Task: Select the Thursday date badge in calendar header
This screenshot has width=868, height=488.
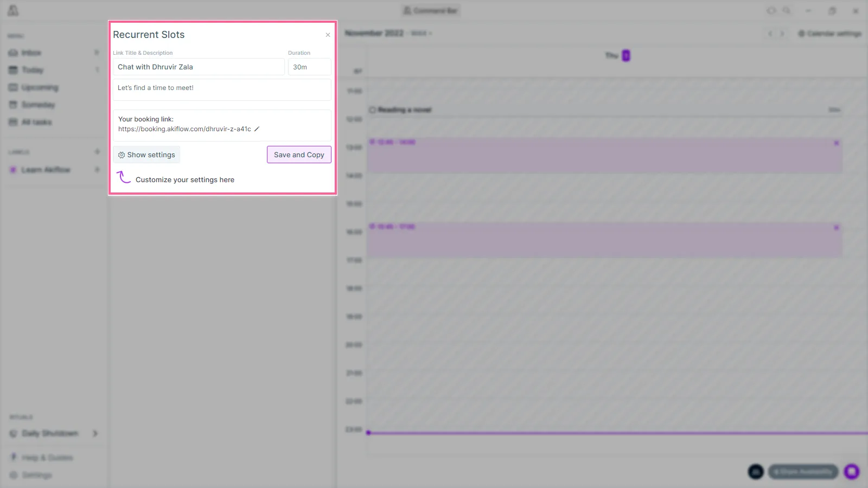Action: (626, 55)
